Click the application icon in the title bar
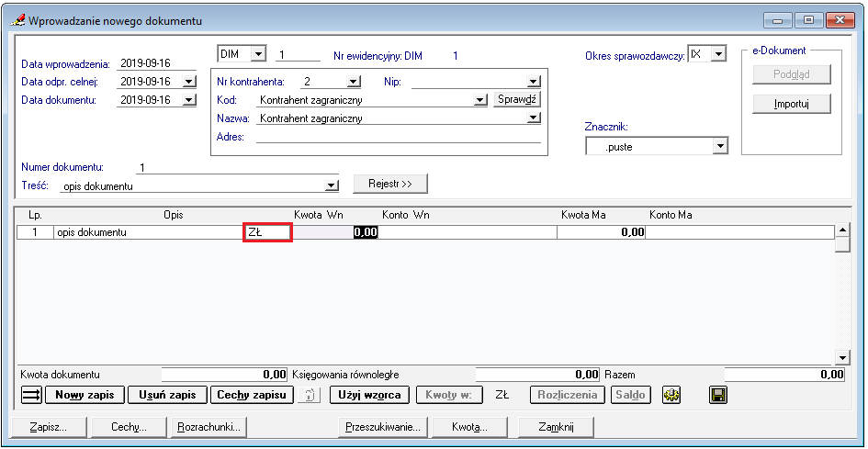 tap(18, 20)
